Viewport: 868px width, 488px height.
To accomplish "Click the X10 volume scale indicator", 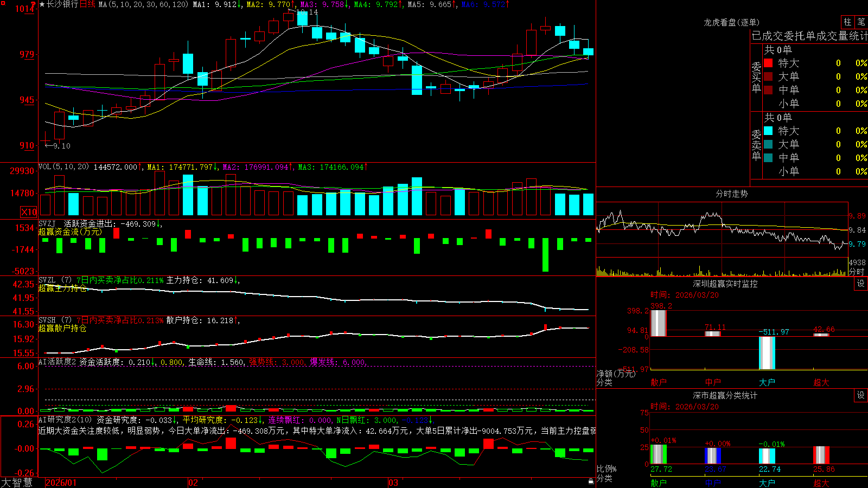I will point(29,212).
